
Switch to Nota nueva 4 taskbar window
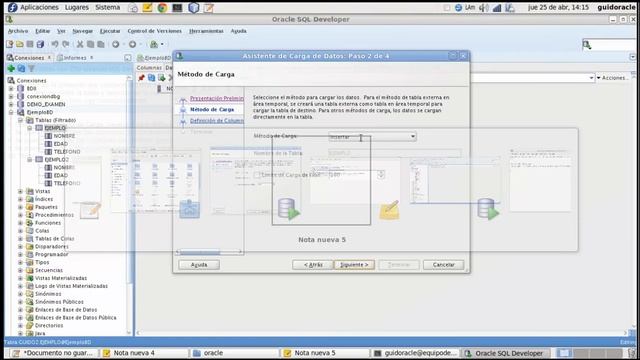[145, 353]
